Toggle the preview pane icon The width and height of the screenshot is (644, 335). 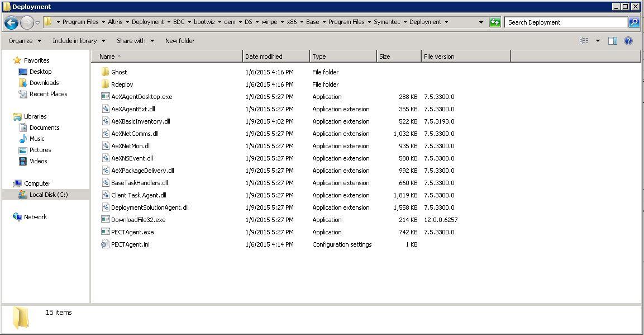612,41
